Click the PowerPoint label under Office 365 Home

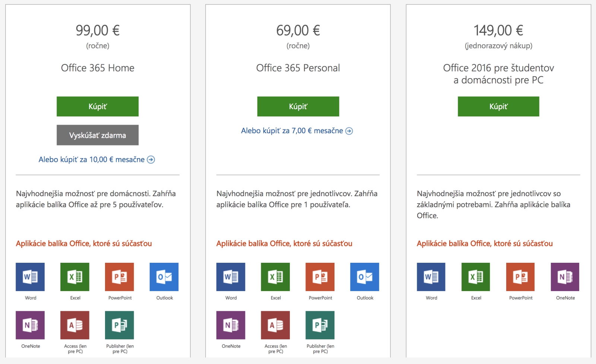[x=120, y=298]
